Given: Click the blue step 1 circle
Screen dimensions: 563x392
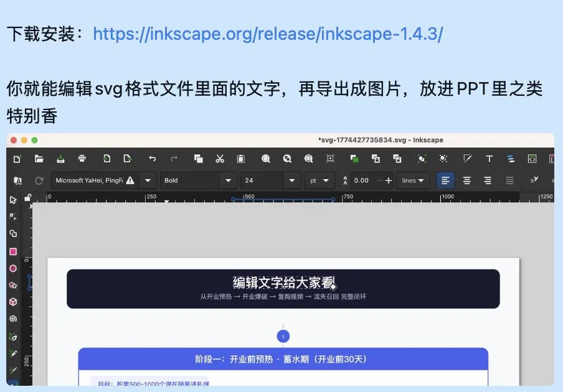Looking at the screenshot, I should pyautogui.click(x=283, y=337).
